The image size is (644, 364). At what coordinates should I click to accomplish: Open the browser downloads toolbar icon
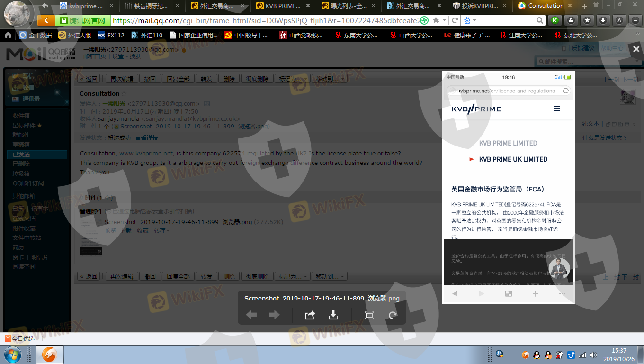(603, 20)
